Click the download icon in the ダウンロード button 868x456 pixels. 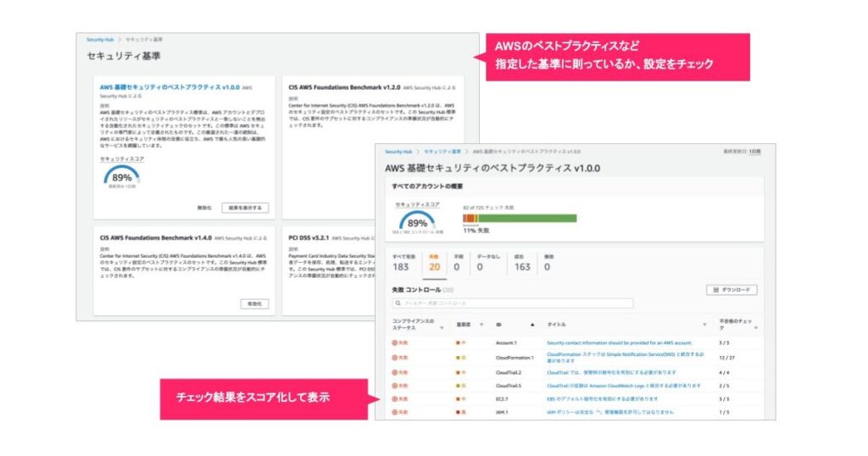(x=715, y=290)
